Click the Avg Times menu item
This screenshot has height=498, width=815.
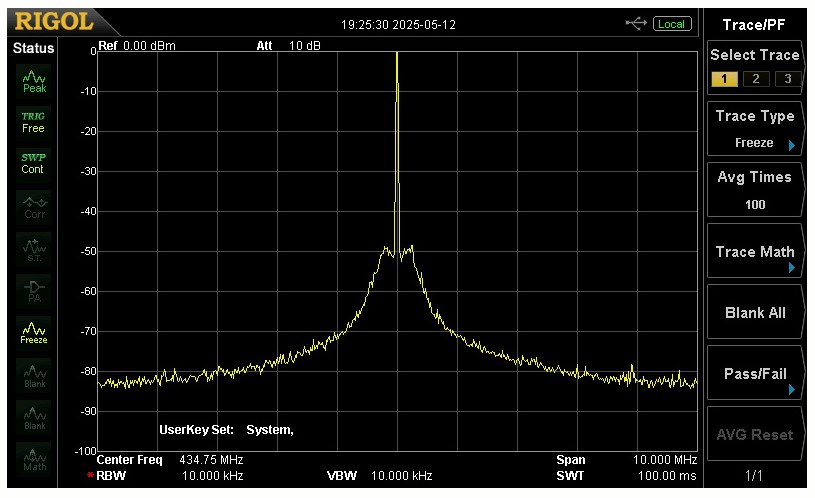(755, 190)
